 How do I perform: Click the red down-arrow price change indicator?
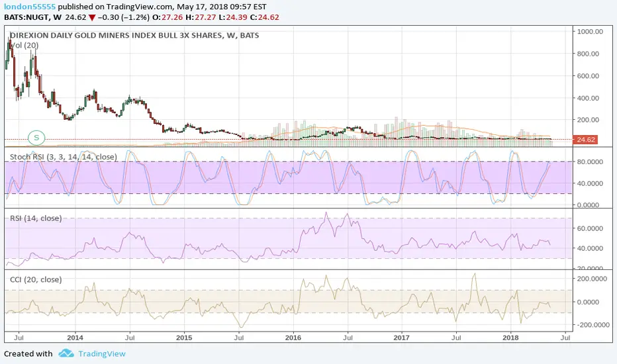point(91,18)
